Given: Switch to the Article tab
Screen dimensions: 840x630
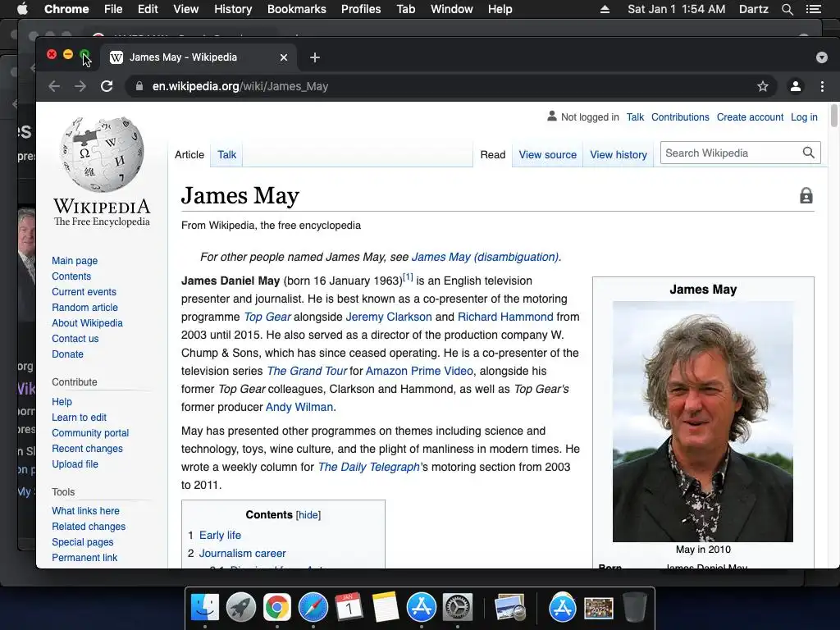Looking at the screenshot, I should [189, 155].
